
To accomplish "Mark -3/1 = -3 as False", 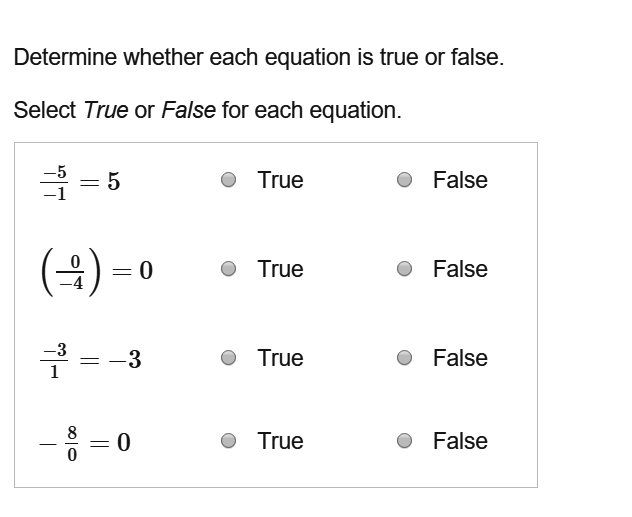I will 404,358.
